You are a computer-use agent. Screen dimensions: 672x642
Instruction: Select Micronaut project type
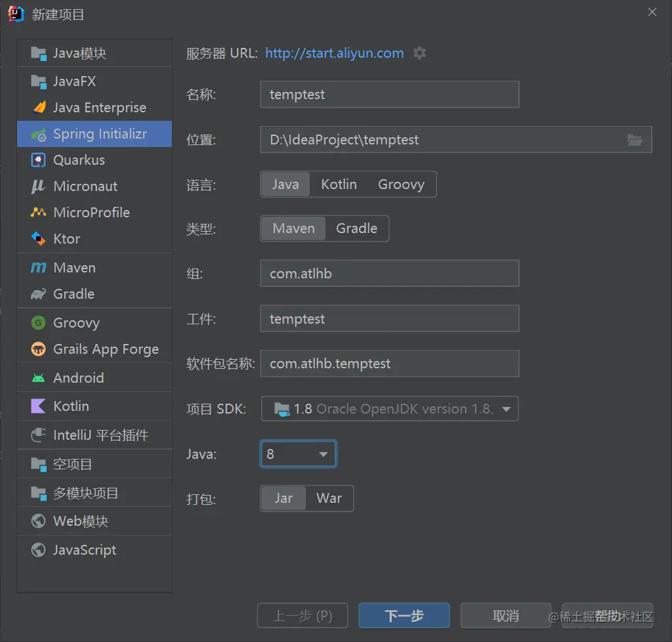pos(94,186)
